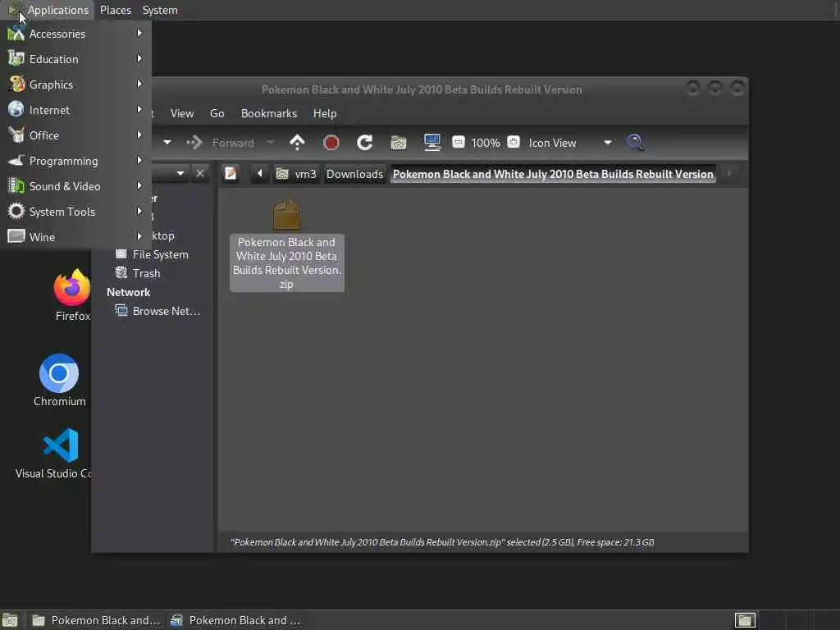Click the System Tools gear icon
Image resolution: width=840 pixels, height=630 pixels.
point(16,211)
